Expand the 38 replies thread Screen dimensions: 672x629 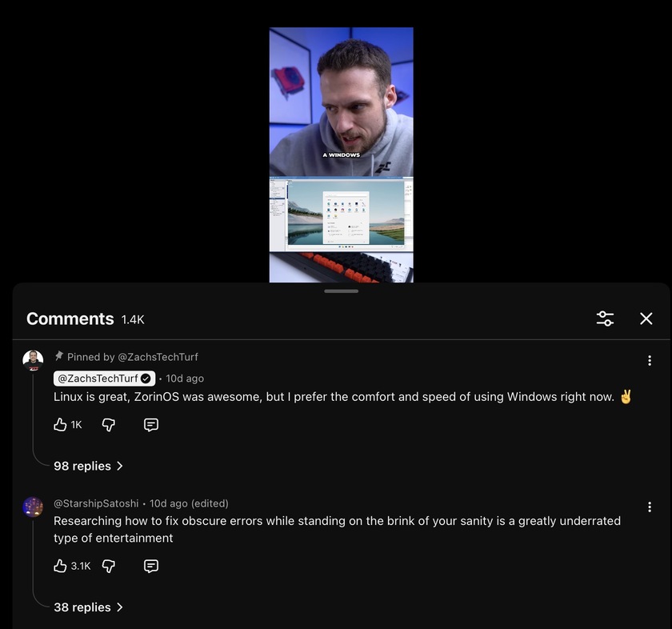(88, 607)
